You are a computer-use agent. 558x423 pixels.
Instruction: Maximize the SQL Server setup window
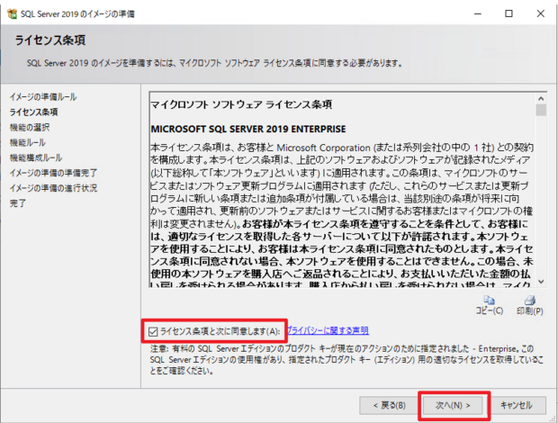(x=509, y=14)
